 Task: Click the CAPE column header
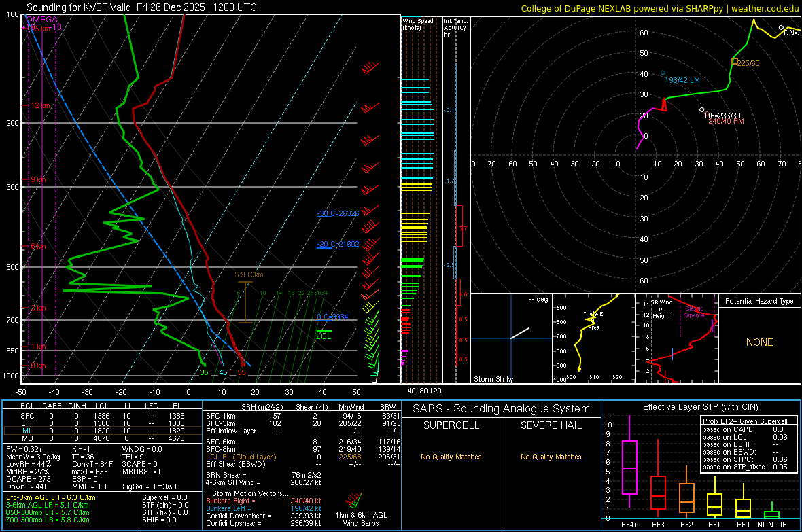pyautogui.click(x=52, y=406)
